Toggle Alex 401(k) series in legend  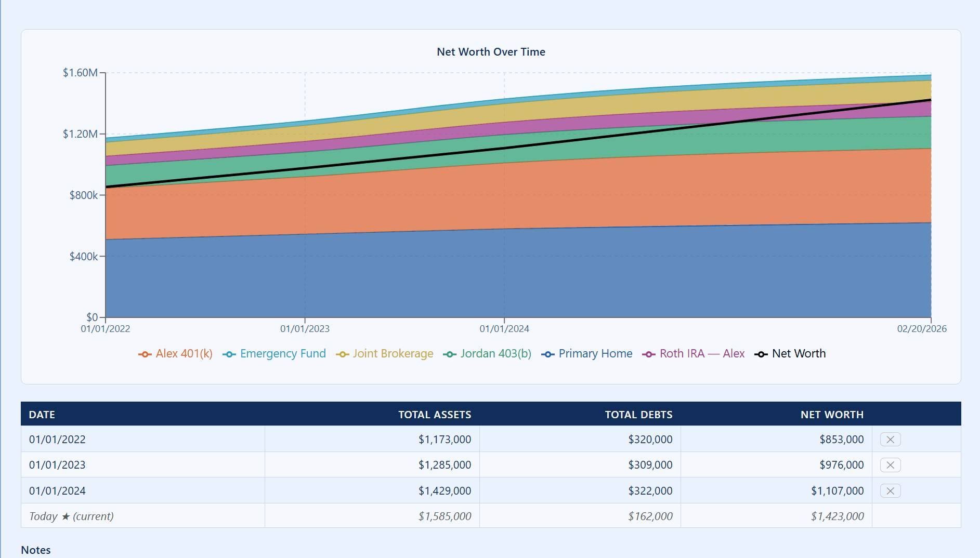point(176,354)
